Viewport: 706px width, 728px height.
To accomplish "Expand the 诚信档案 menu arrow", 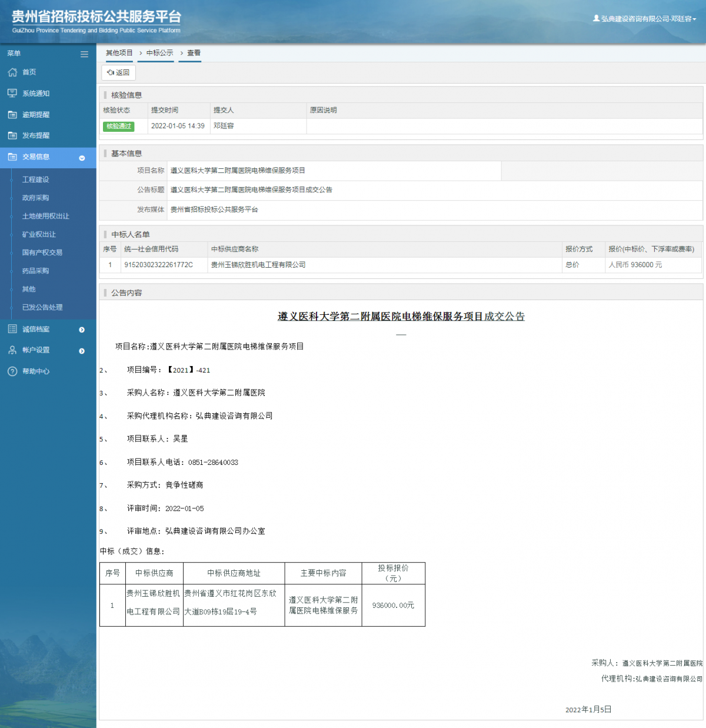I will point(82,330).
